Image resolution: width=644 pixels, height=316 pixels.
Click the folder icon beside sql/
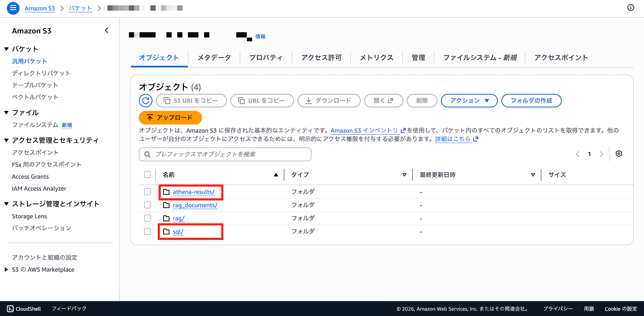click(166, 232)
